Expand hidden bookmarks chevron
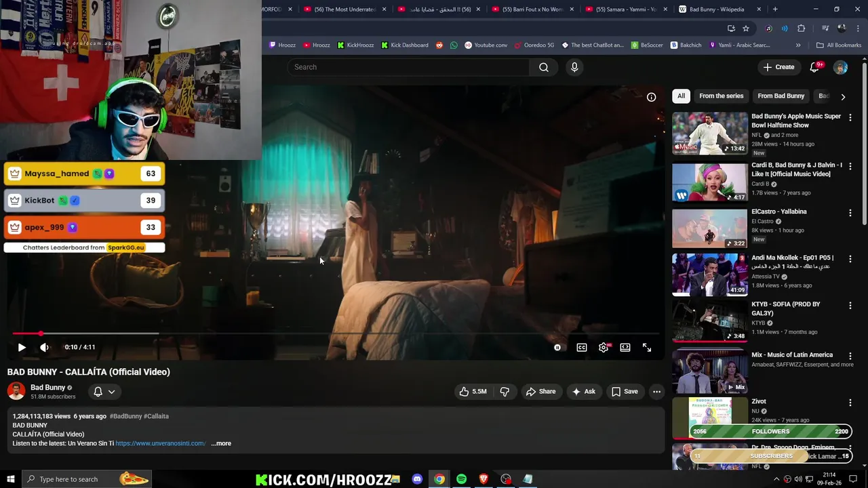The height and width of the screenshot is (488, 868). 798,45
